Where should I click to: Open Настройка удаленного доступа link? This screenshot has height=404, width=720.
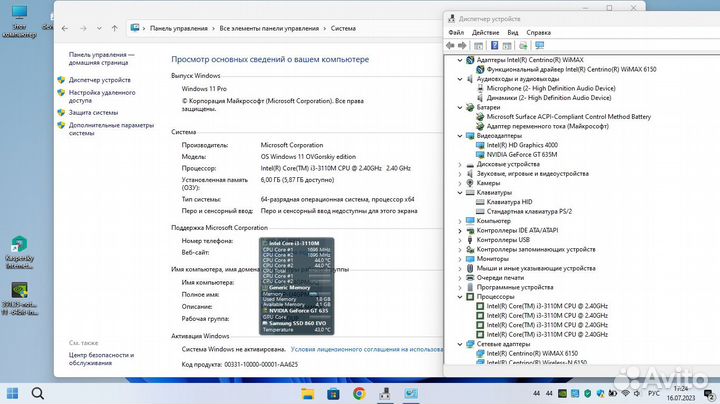pos(102,96)
